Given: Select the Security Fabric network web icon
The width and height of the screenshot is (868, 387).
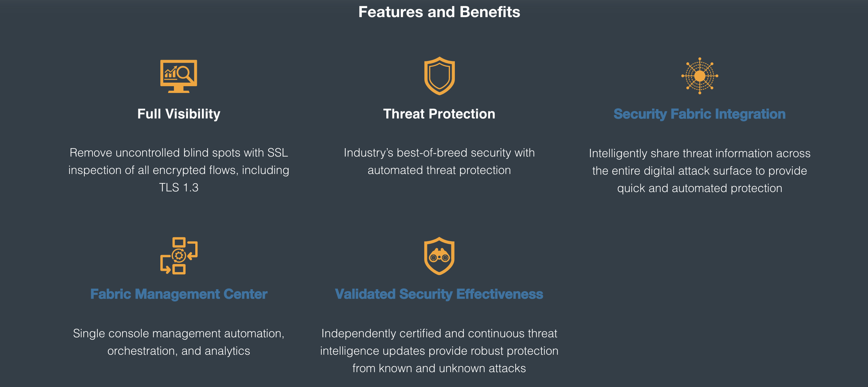Looking at the screenshot, I should 700,76.
